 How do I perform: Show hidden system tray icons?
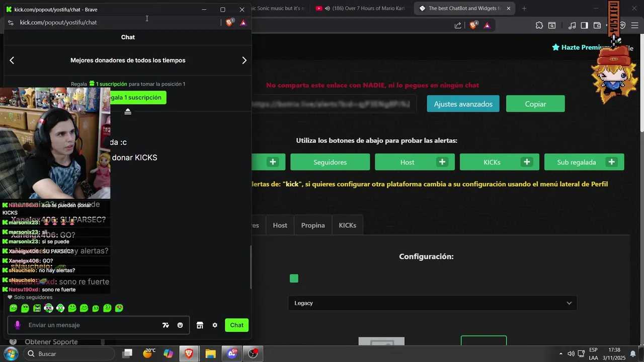click(x=561, y=353)
